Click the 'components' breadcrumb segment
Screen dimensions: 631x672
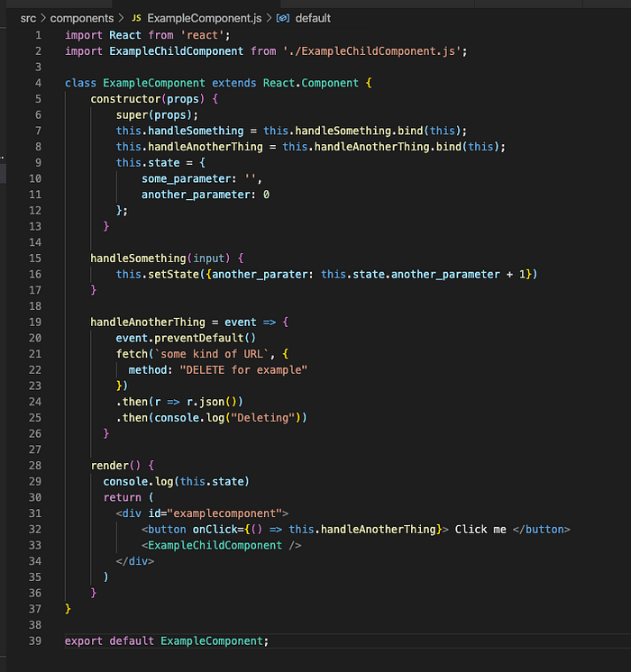pos(82,18)
